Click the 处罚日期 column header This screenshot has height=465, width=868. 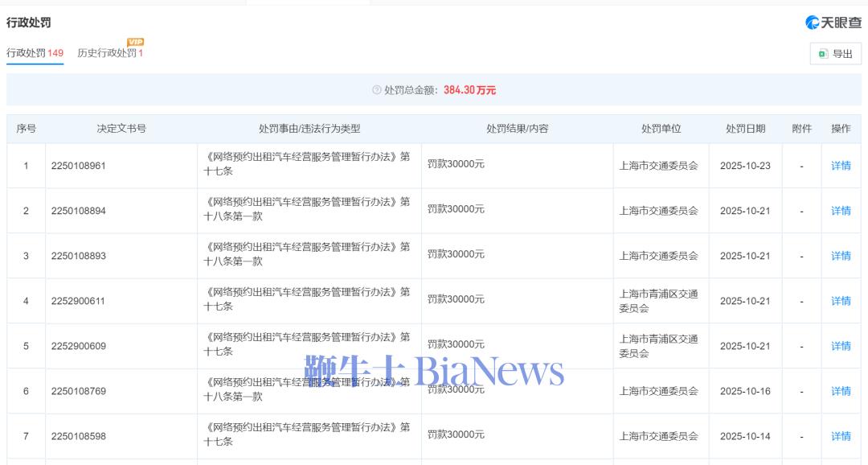(x=745, y=129)
